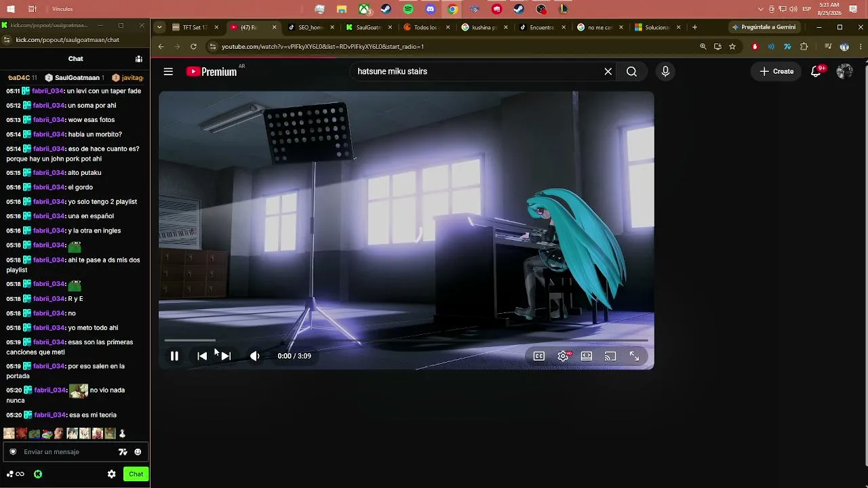Image resolution: width=868 pixels, height=488 pixels.
Task: Bookmark this page with the star
Action: pyautogui.click(x=732, y=46)
